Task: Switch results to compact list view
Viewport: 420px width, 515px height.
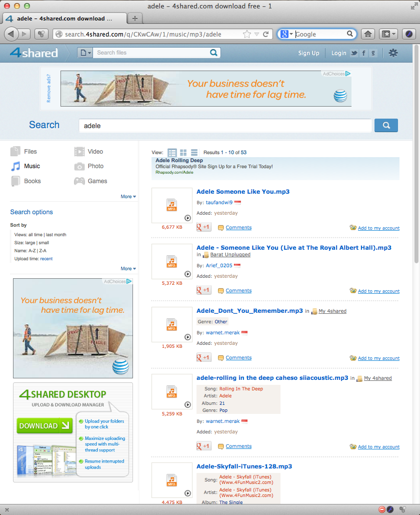Action: point(194,152)
